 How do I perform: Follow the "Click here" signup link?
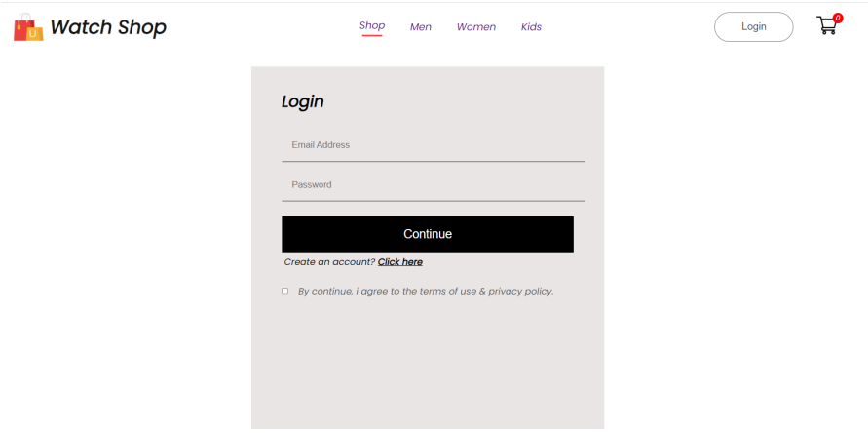(x=400, y=262)
